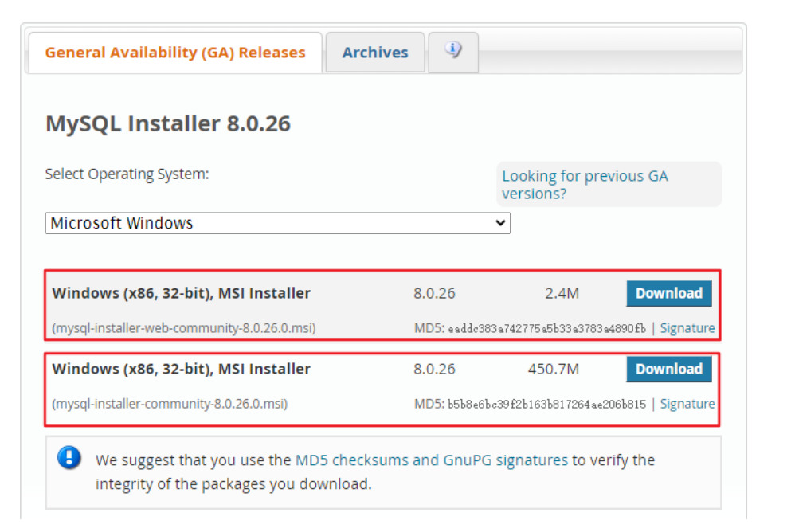This screenshot has height=532, width=791.
Task: Download the 2.4M web-community MSI installer
Action: [669, 294]
